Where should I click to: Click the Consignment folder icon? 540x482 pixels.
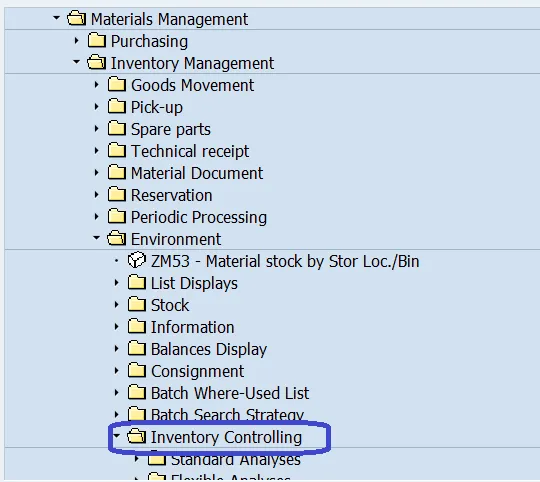pos(137,370)
